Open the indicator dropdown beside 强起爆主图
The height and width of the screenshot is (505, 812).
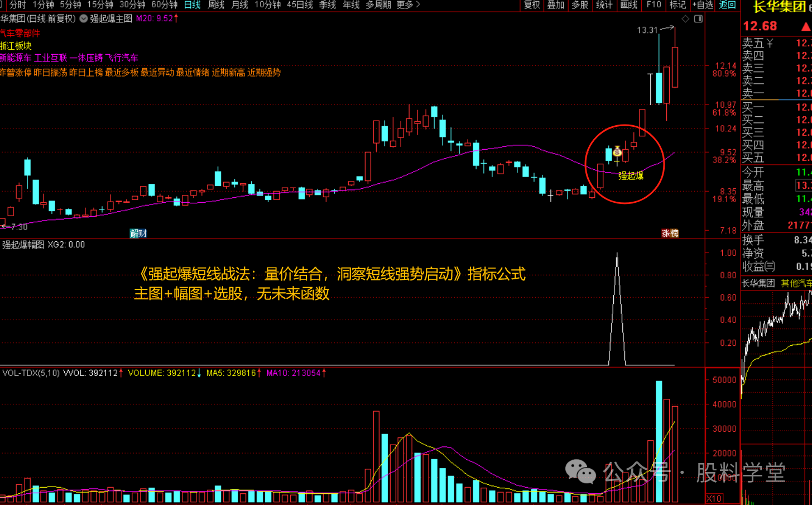coord(84,18)
